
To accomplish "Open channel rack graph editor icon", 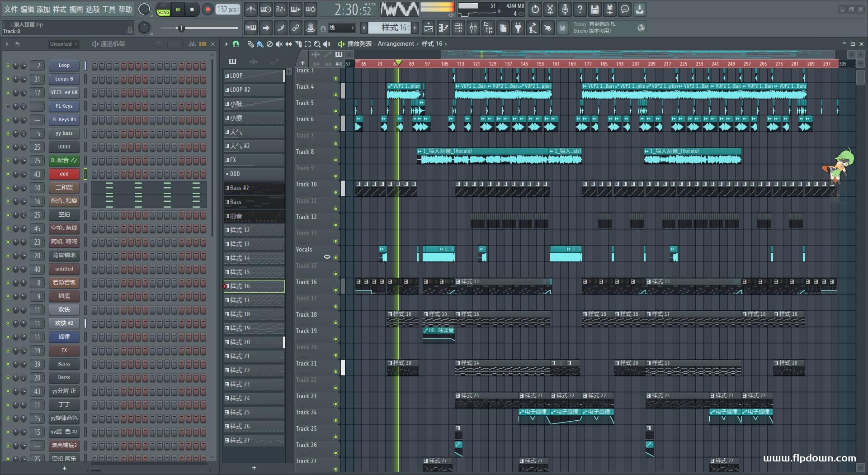I will coord(192,44).
